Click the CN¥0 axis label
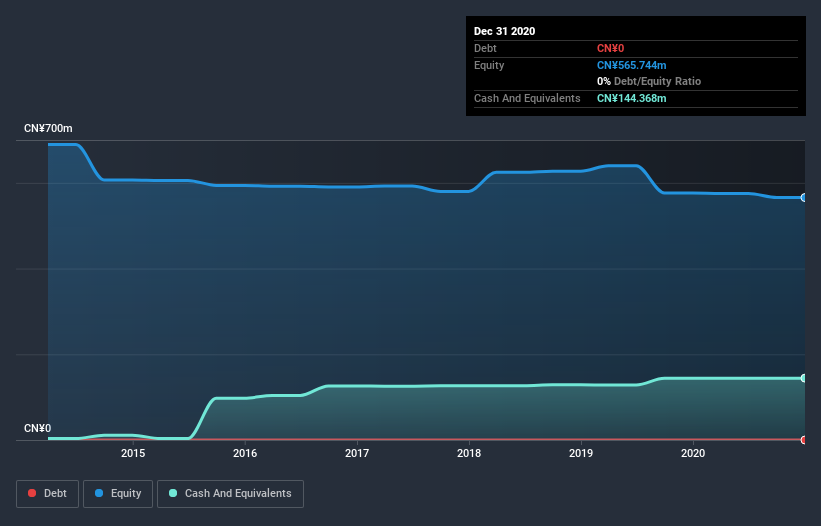Screen dimensions: 821x526 click(x=38, y=428)
